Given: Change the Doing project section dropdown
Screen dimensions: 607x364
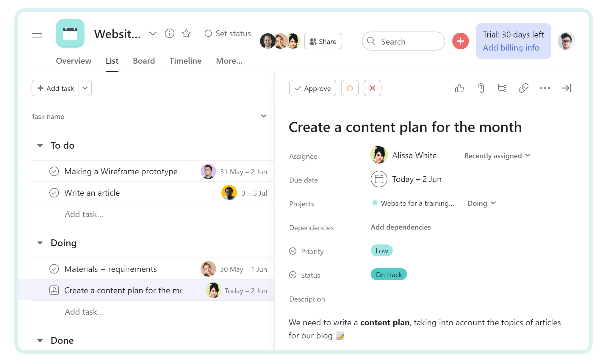Looking at the screenshot, I should click(x=481, y=203).
